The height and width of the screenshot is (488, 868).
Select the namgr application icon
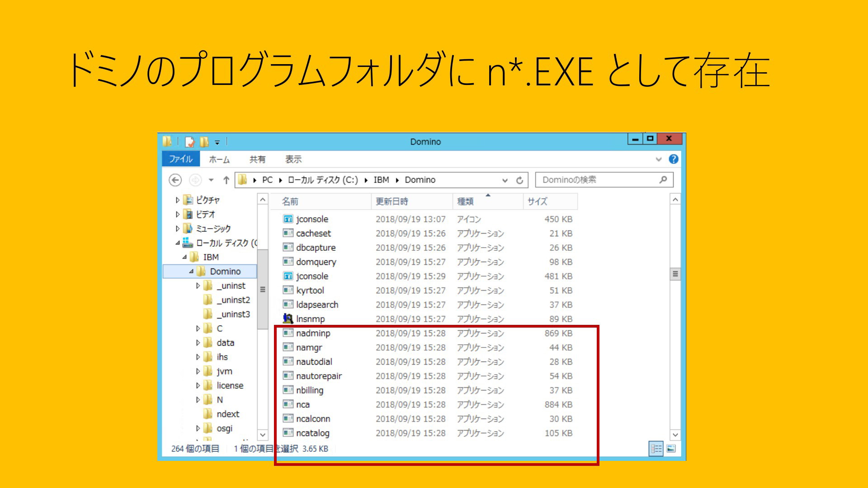tap(288, 347)
